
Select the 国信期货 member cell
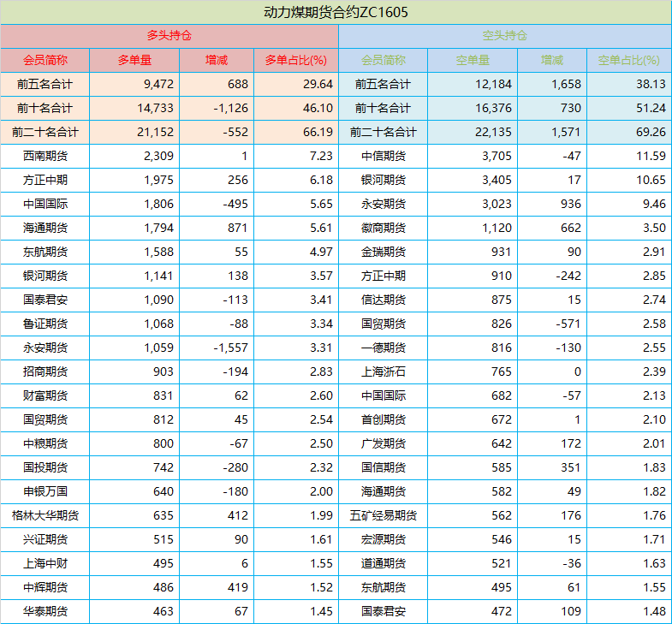point(384,468)
